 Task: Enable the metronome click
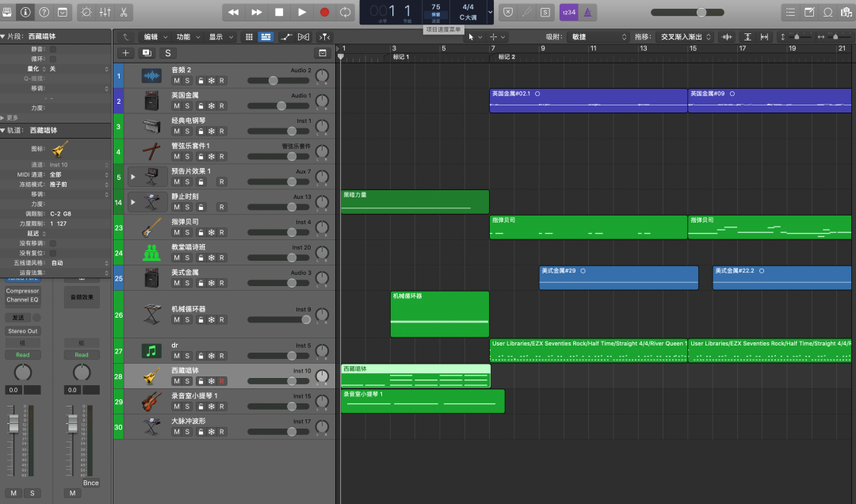tap(587, 12)
